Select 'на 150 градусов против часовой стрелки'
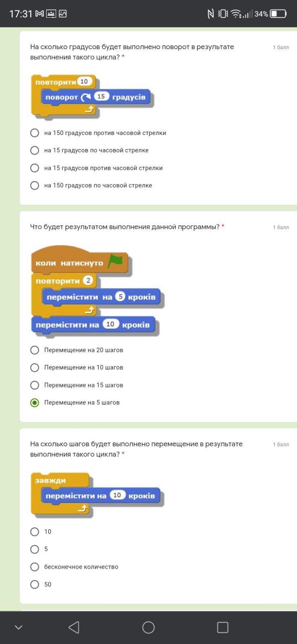This screenshot has width=297, height=644. click(x=35, y=133)
